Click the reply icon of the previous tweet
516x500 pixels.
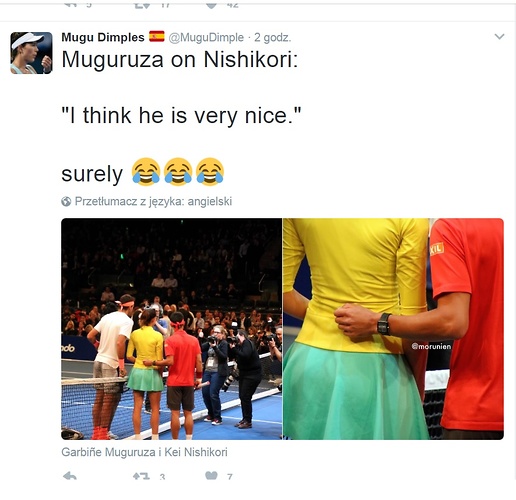(x=70, y=5)
